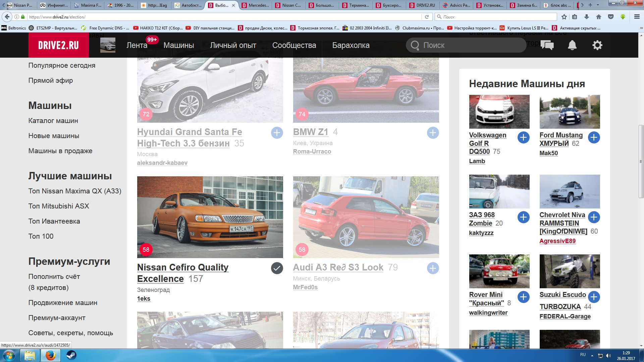
Task: Open Windows Start button
Action: coord(9,355)
